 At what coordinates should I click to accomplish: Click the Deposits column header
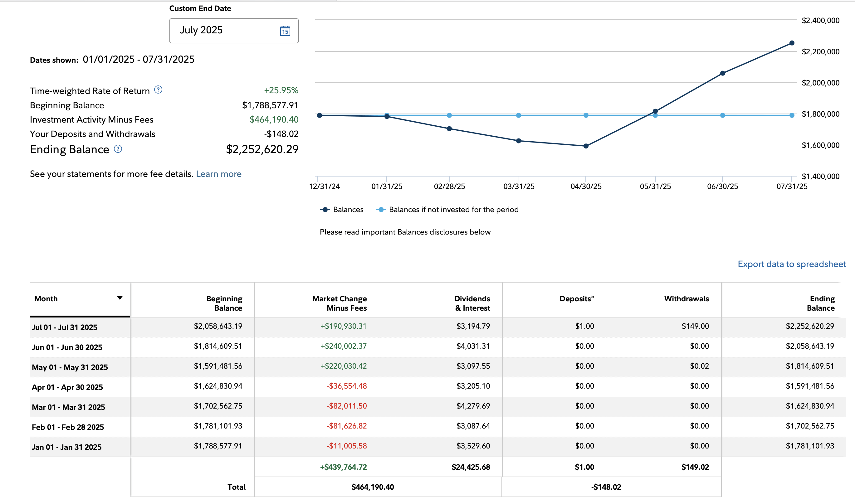point(576,298)
